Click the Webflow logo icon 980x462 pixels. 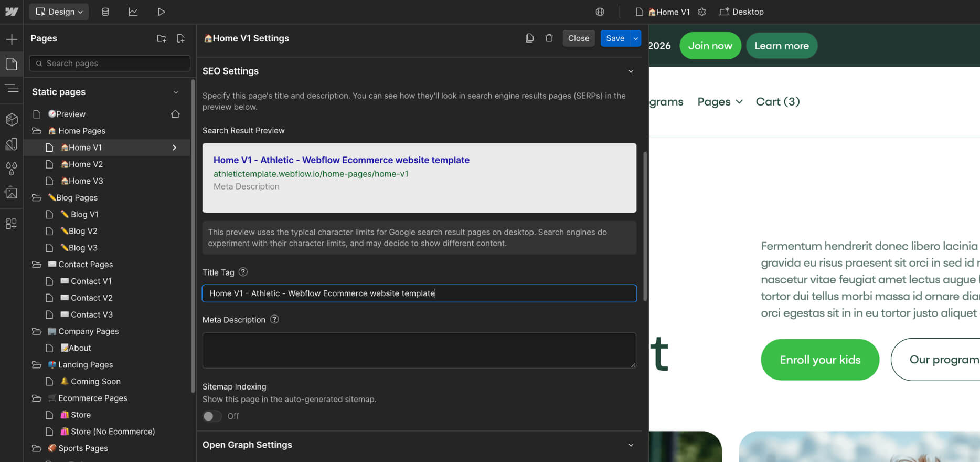click(12, 12)
